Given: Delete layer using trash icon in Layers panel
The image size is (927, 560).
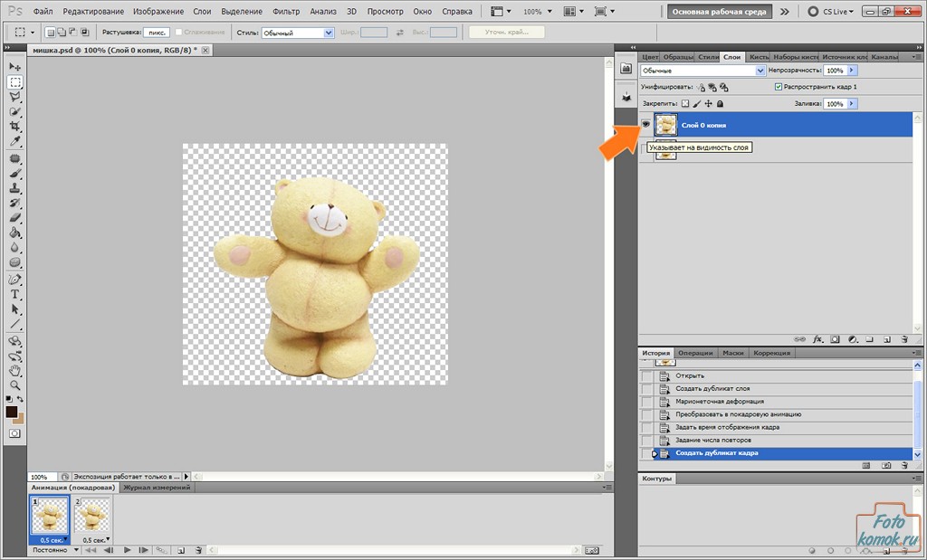Looking at the screenshot, I should tap(903, 338).
